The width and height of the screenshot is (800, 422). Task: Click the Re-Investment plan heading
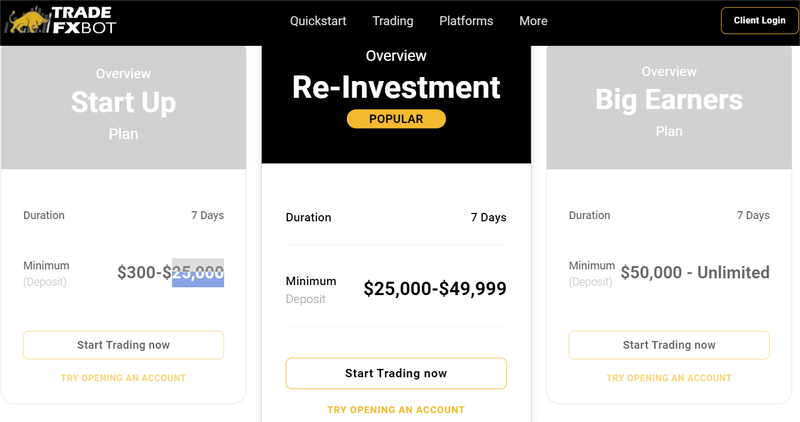coord(396,87)
